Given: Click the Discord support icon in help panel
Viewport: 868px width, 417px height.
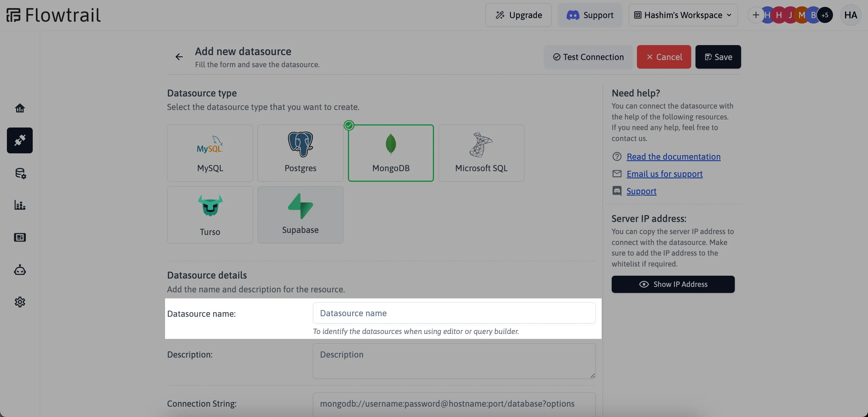Looking at the screenshot, I should [617, 191].
